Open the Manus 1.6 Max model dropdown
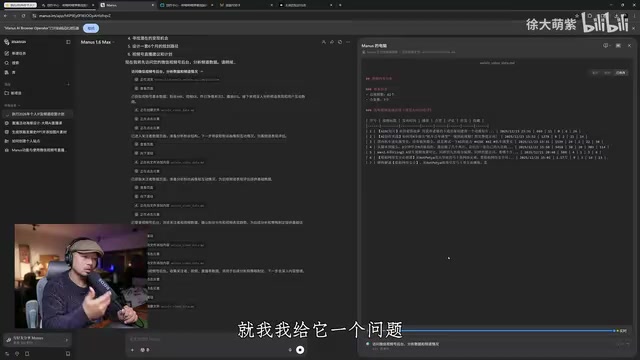The width and height of the screenshot is (640, 360). pyautogui.click(x=97, y=42)
